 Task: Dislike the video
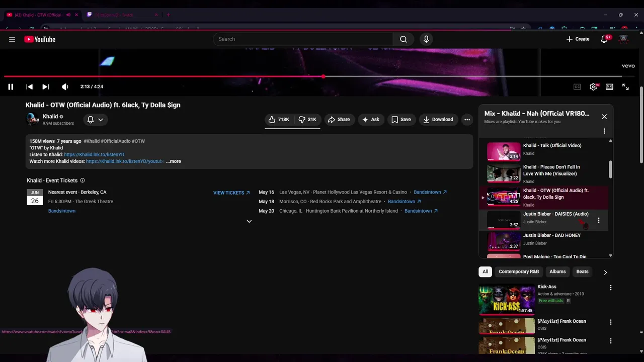pos(307,120)
